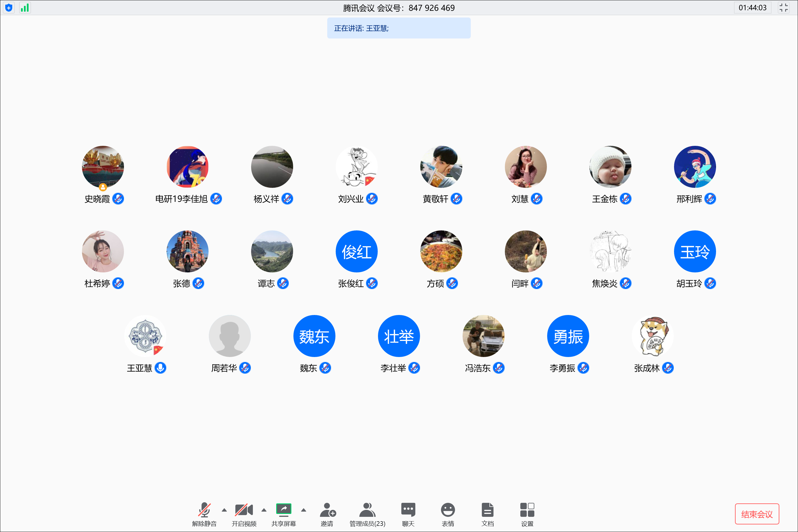The image size is (798, 532).
Task: Toggle exit full-screen icon at top right
Action: click(x=783, y=8)
